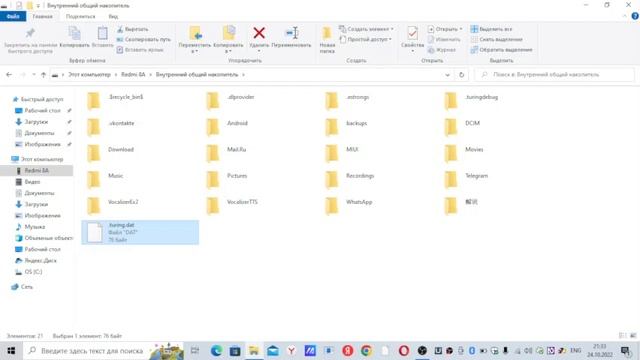
Task: Select Redmi 8A in the navigation pane
Action: (x=37, y=171)
